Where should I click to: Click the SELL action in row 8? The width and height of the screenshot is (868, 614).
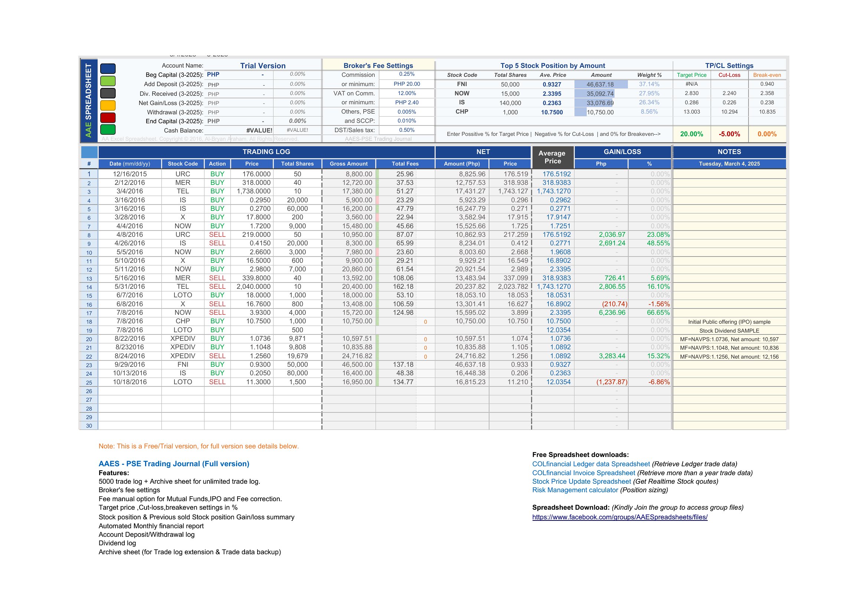click(x=217, y=234)
